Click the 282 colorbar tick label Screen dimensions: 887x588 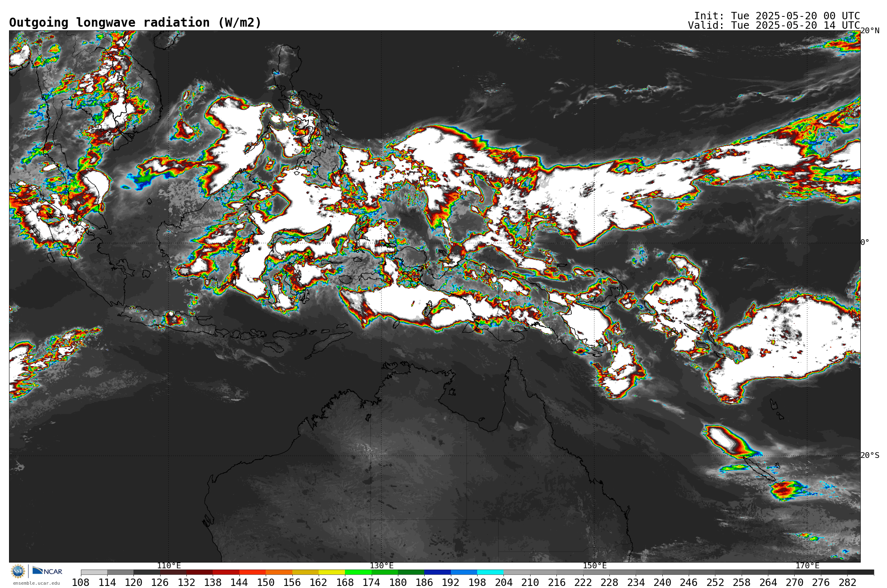848,583
